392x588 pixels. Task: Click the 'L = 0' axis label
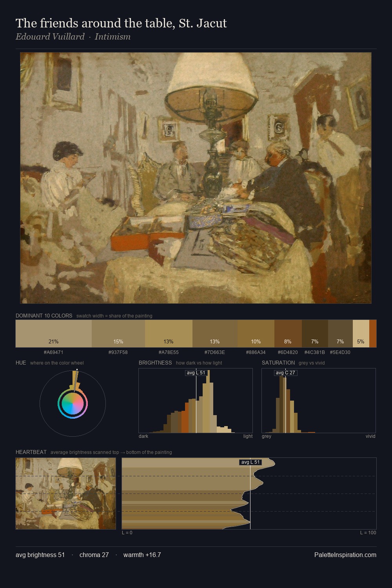pos(127,533)
